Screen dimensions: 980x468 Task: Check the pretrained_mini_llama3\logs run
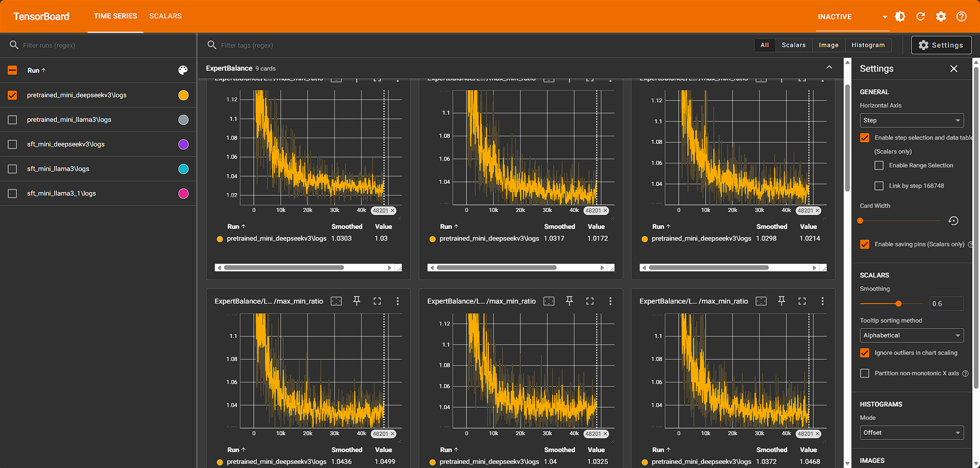(x=13, y=120)
